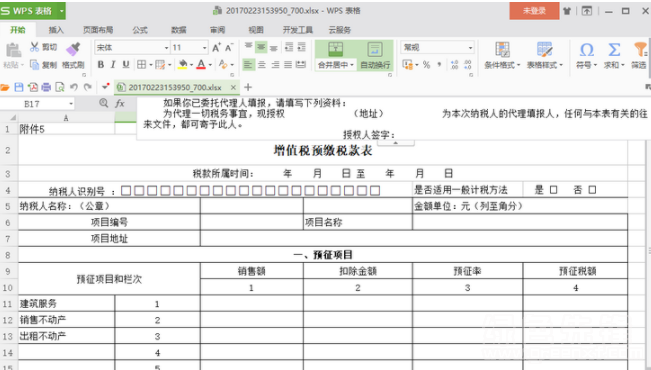Apply distributed alignment
651x370 pixels.
click(301, 65)
